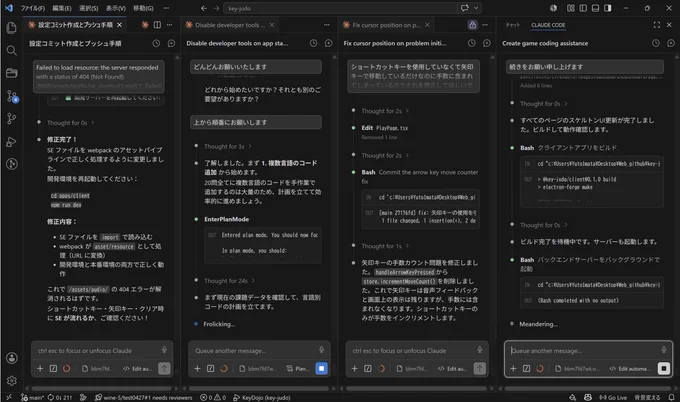Toggle Plan mode button in Disable developer panel

point(298,369)
